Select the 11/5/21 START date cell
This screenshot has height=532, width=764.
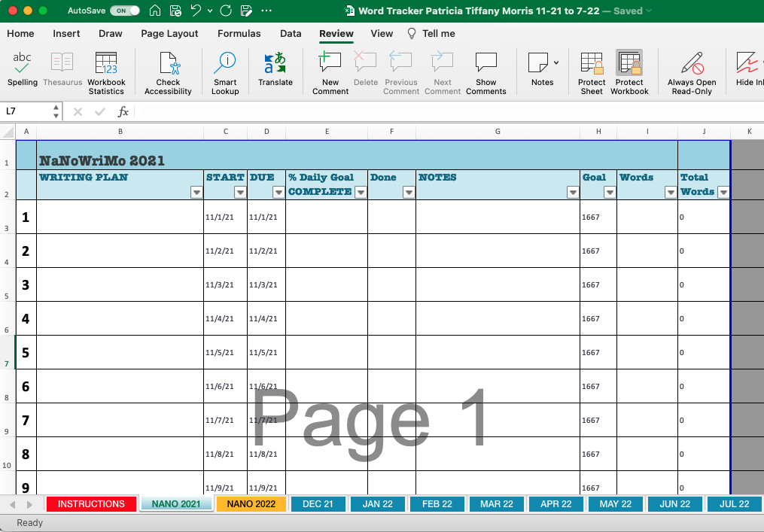[x=226, y=352]
